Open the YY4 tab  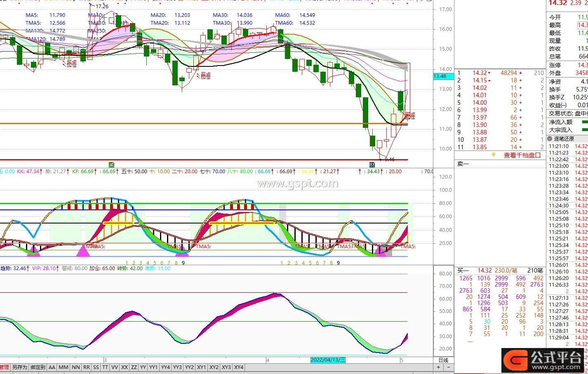pos(166,367)
